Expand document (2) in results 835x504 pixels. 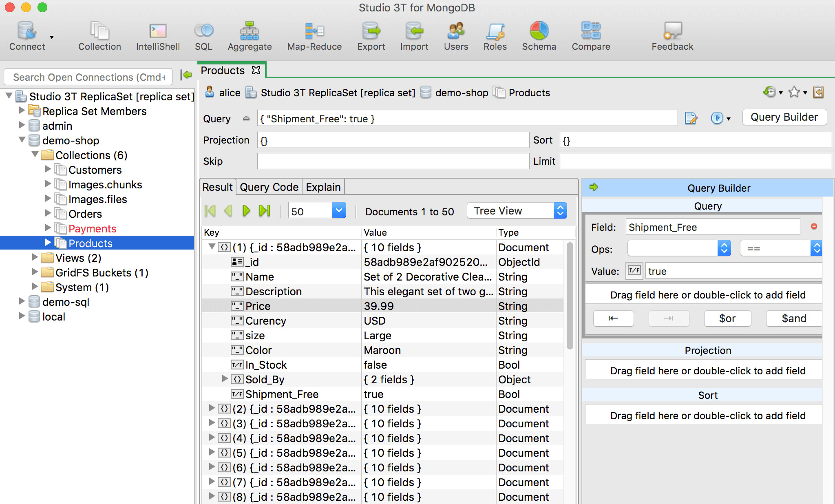[212, 408]
